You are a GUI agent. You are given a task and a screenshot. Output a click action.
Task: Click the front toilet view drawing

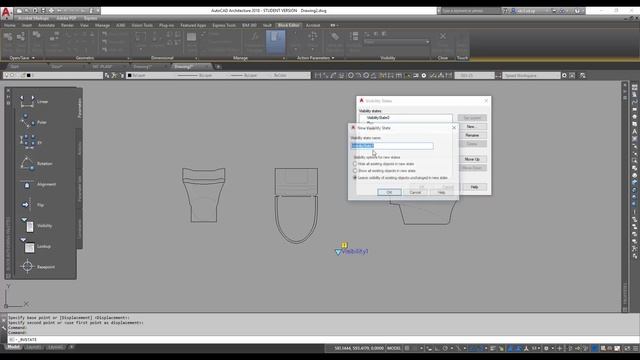[x=203, y=195]
